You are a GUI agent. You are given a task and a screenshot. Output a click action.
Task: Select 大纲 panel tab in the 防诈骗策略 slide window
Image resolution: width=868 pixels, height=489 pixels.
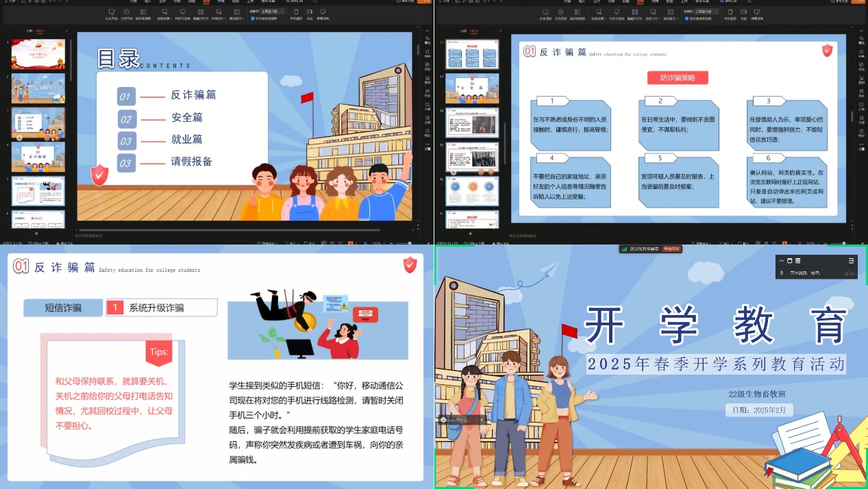[x=462, y=31]
